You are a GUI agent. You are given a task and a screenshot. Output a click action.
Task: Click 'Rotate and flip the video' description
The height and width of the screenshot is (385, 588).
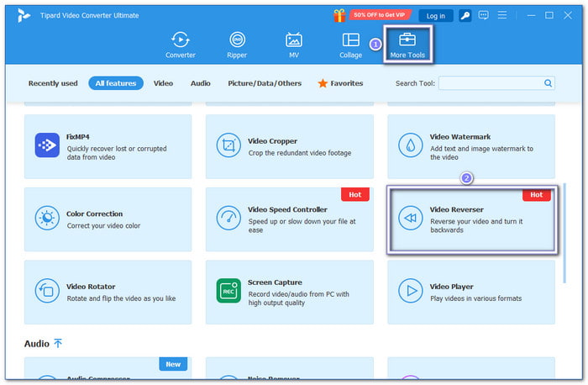(x=121, y=298)
